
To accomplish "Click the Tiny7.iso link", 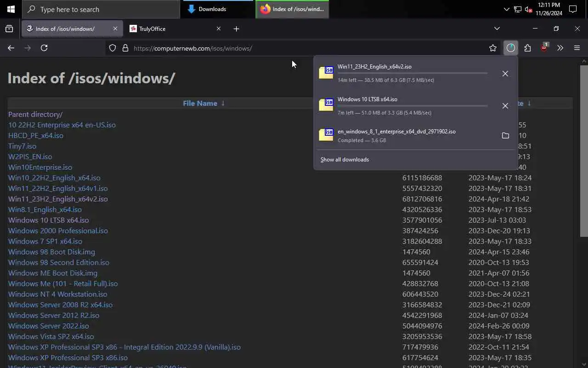I will tap(22, 146).
